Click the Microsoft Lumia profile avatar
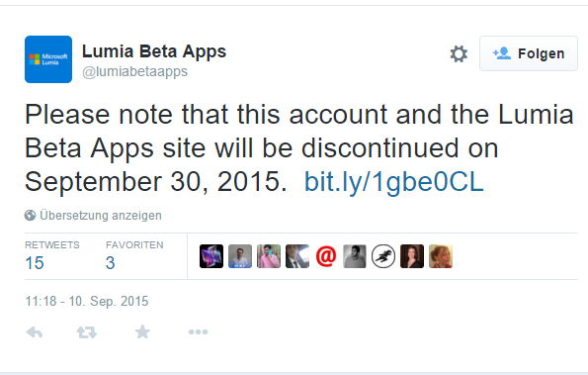The image size is (588, 375). [x=48, y=59]
